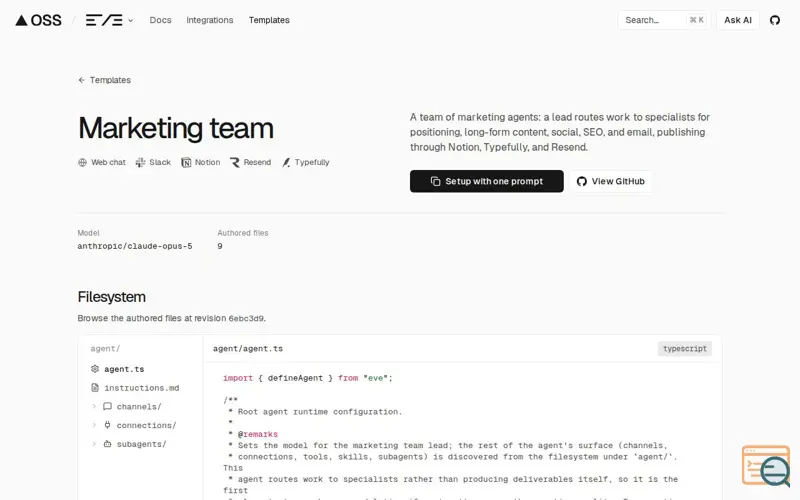
Task: Open the Docs nav item
Action: (x=160, y=20)
